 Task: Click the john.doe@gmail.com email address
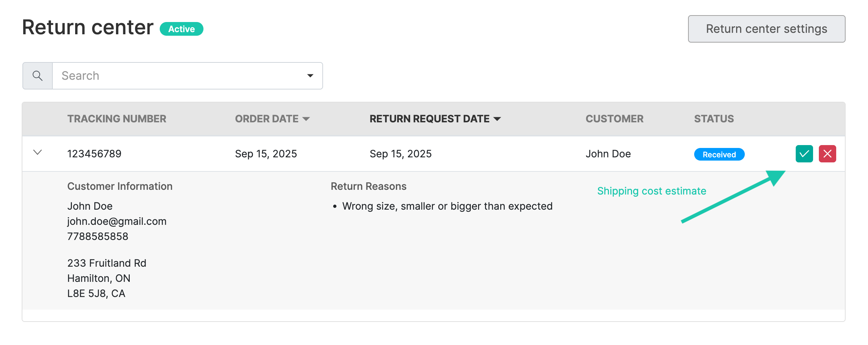click(117, 221)
